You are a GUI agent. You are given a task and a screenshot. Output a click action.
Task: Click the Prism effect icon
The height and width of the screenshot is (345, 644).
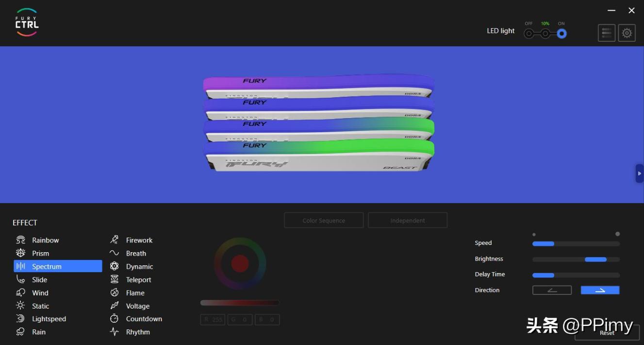[20, 253]
